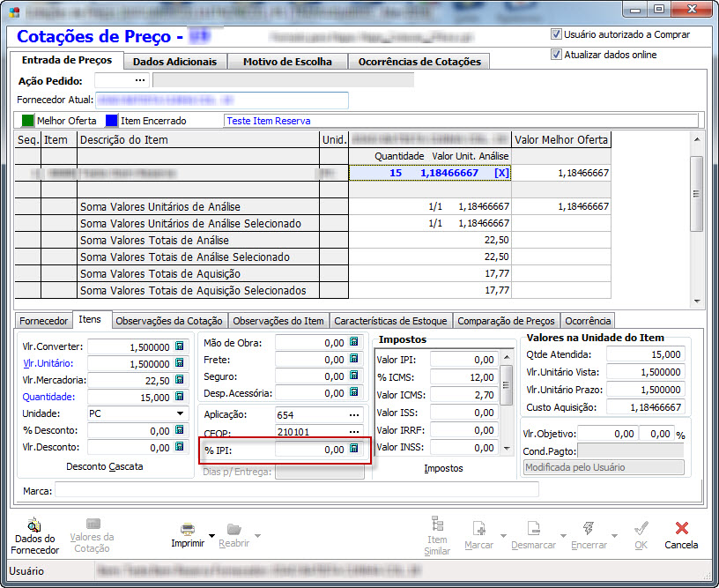Open calculator for Mão de Obra
This screenshot has height=588, width=719.
click(x=354, y=343)
